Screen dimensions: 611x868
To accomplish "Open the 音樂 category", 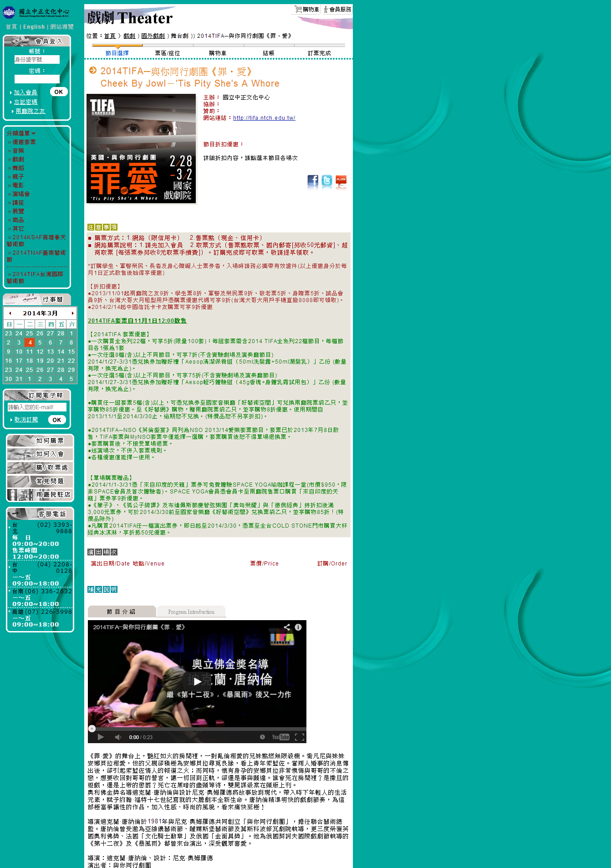I will point(18,151).
